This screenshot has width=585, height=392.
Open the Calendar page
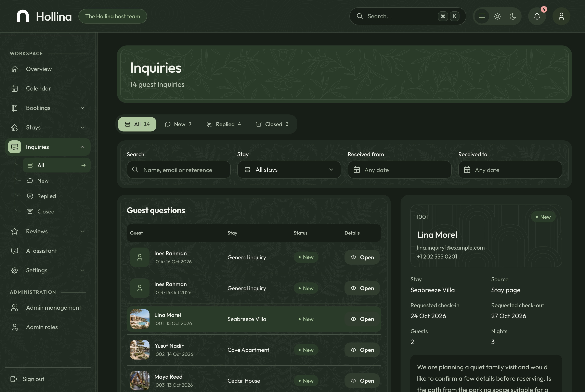48,88
